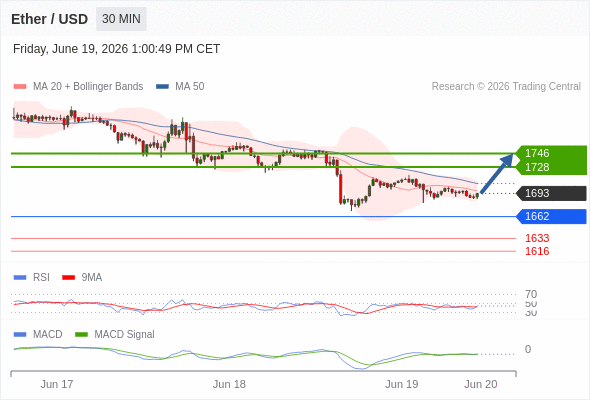Click the pink MA 20 Bollinger legend swatch
590x400 pixels.
pyautogui.click(x=20, y=87)
